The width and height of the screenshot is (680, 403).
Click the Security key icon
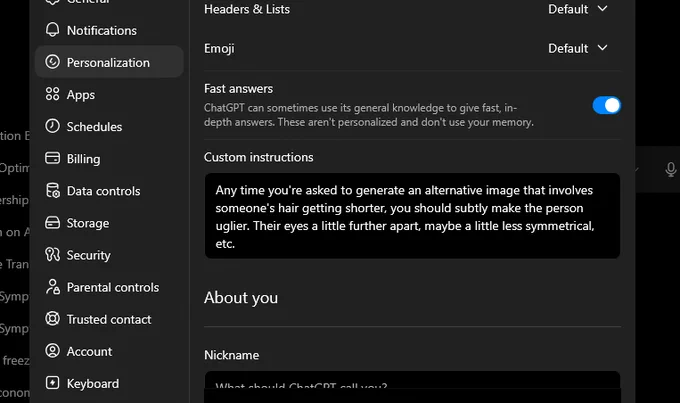click(x=52, y=255)
